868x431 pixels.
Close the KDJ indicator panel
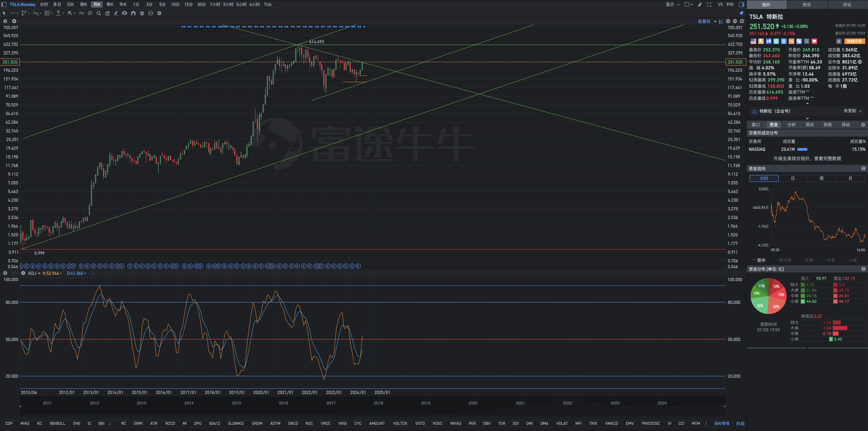tap(23, 273)
